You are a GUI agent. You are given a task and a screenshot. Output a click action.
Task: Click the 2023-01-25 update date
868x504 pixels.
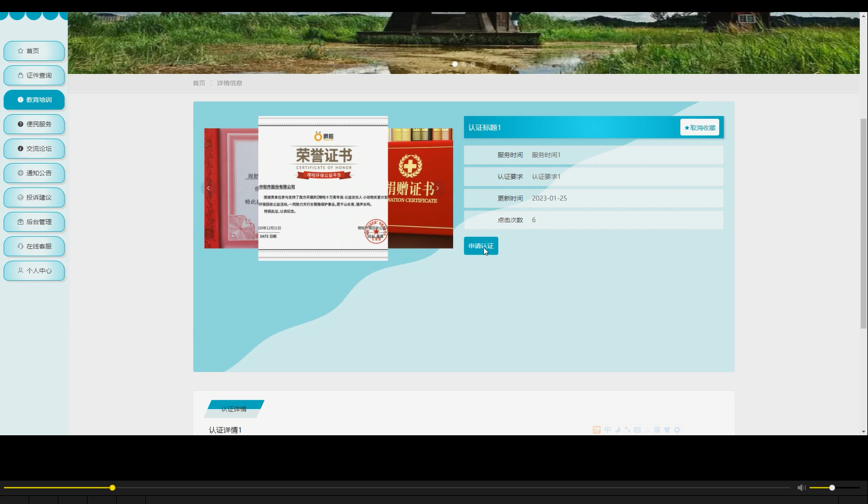click(x=549, y=198)
